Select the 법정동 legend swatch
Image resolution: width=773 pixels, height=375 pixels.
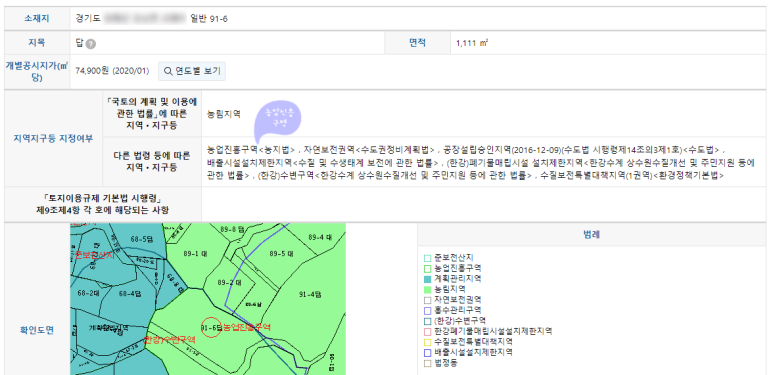[x=427, y=363]
